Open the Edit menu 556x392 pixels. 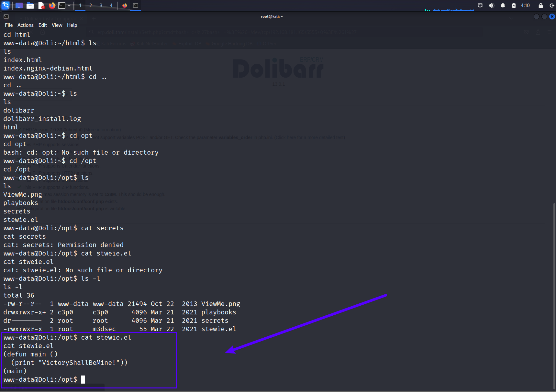(43, 25)
